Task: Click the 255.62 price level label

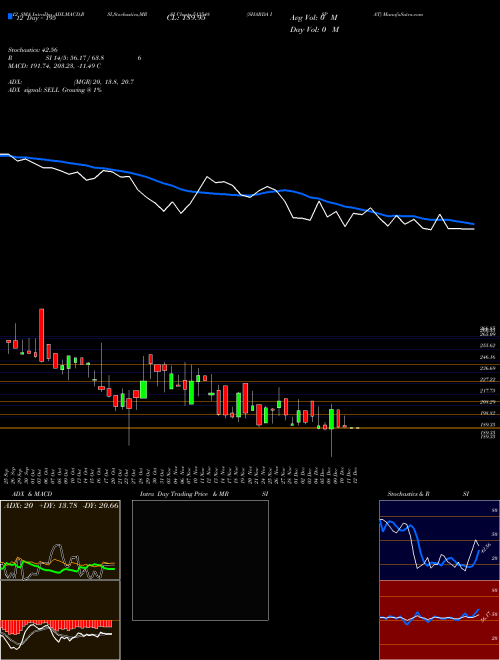Action: point(488,345)
